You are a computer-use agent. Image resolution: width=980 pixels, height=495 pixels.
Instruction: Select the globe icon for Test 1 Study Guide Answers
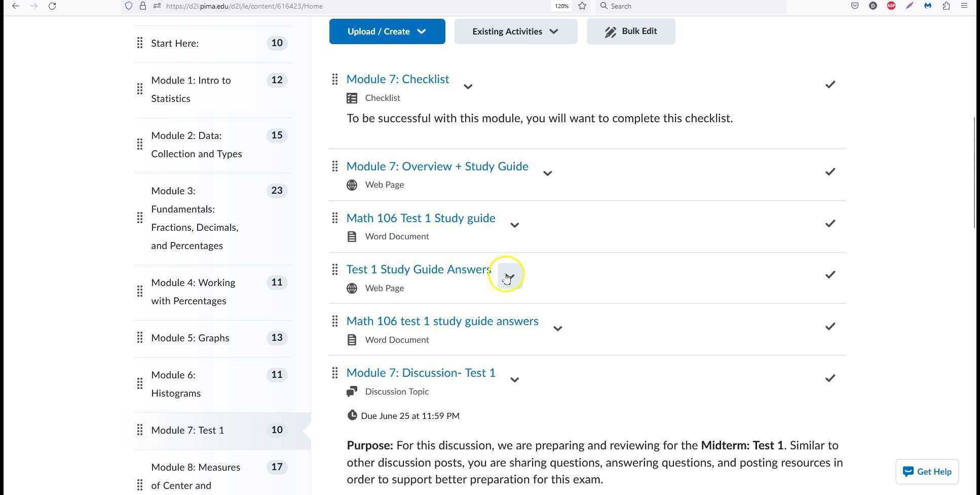[x=352, y=288]
